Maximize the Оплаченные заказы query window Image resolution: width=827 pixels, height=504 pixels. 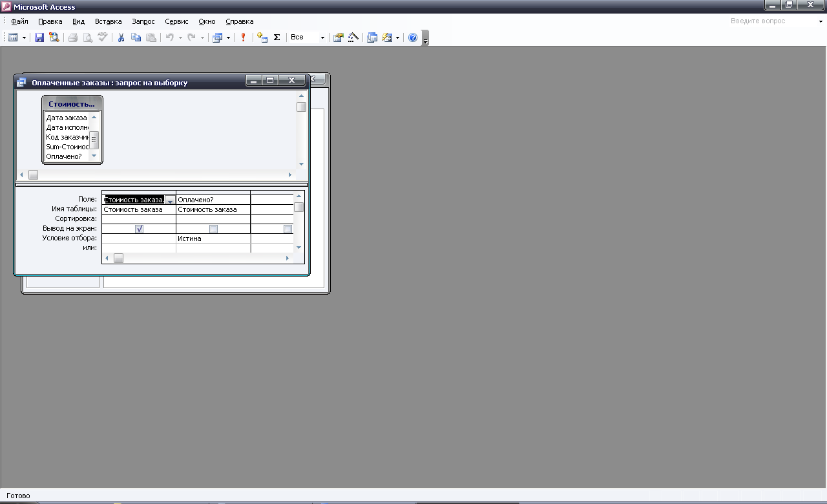click(x=270, y=81)
